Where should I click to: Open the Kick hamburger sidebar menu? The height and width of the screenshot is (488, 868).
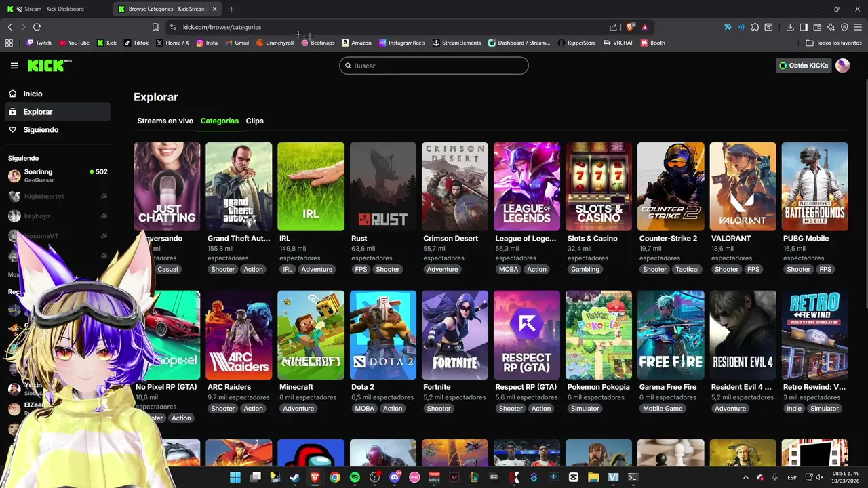[x=14, y=66]
